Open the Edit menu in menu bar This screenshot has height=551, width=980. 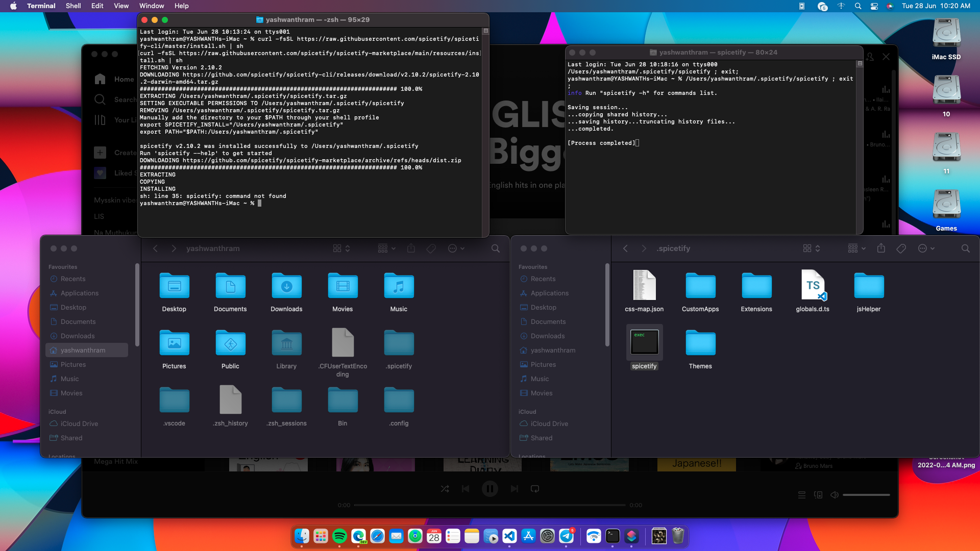tap(97, 6)
